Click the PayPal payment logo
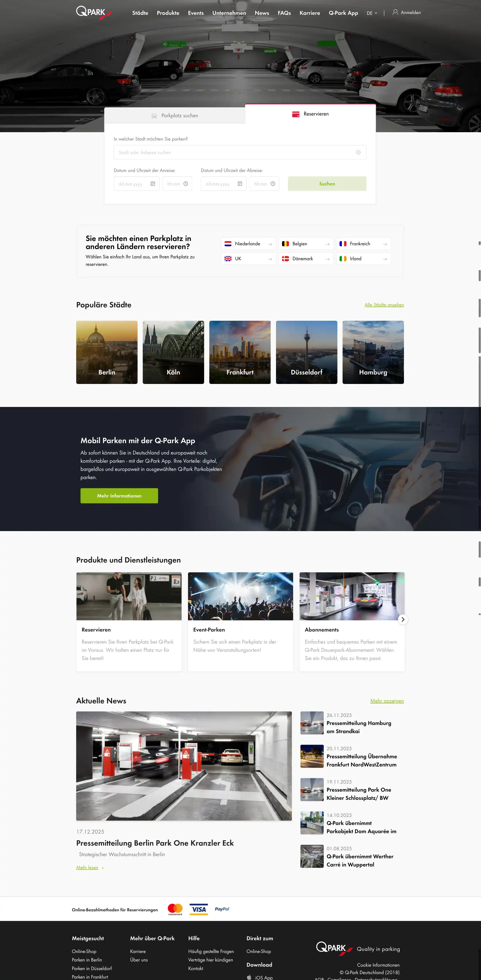Screen dimensions: 481x980 click(222, 909)
